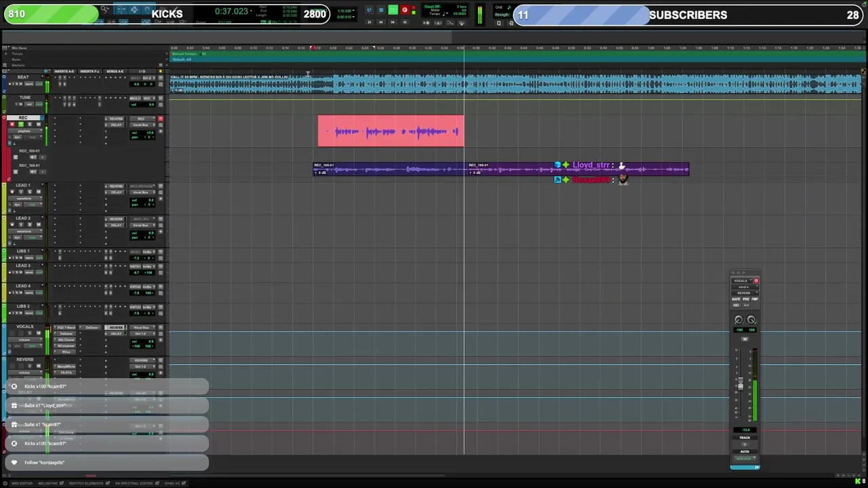Image resolution: width=868 pixels, height=488 pixels.
Task: Record-enable the LEAD 1 track
Action: click(12, 192)
